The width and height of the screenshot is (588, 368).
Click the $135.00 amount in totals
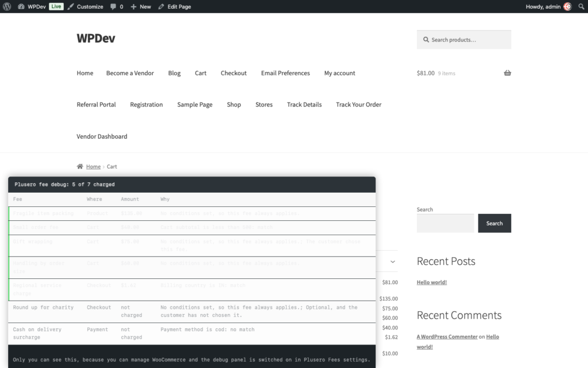click(x=389, y=298)
